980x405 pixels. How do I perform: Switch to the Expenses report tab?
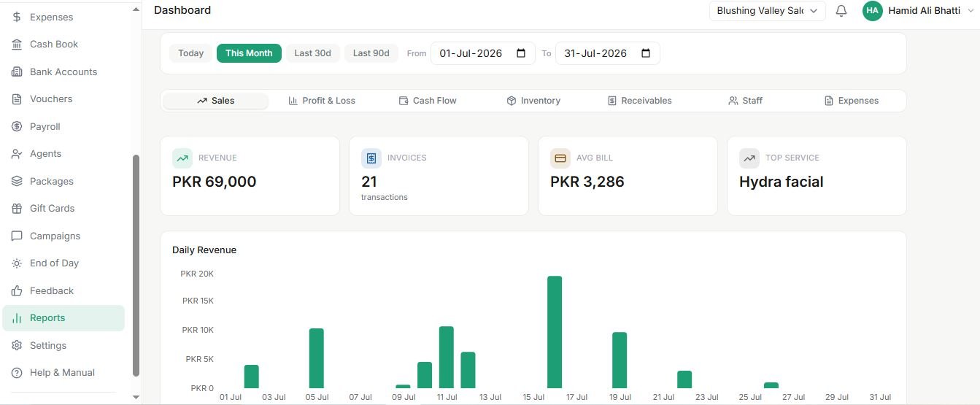click(852, 101)
